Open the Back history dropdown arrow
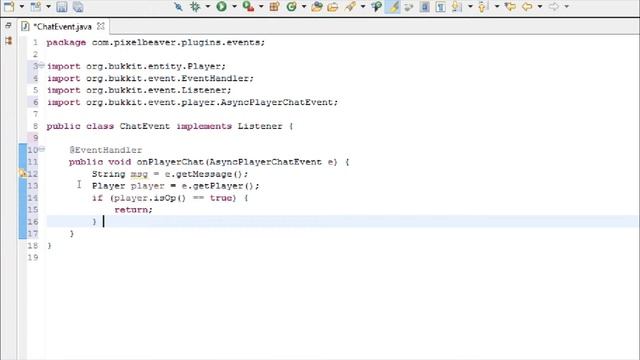The height and width of the screenshot is (360, 640). (540, 7)
